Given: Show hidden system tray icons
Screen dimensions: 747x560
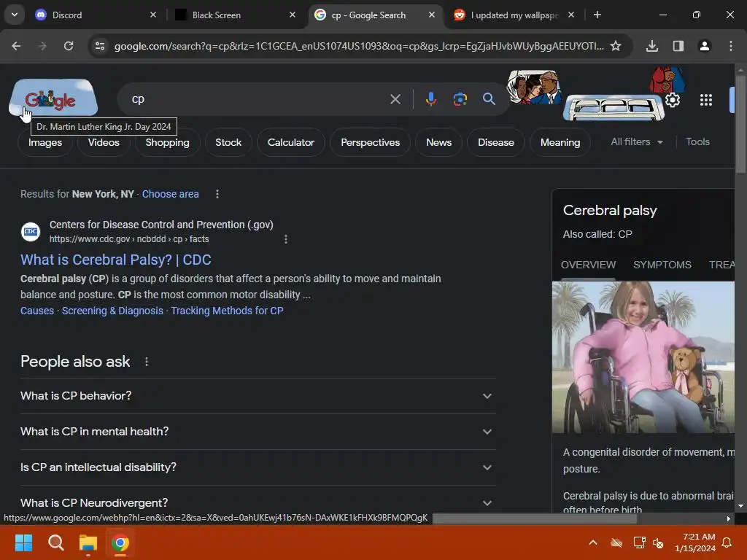Looking at the screenshot, I should 592,542.
